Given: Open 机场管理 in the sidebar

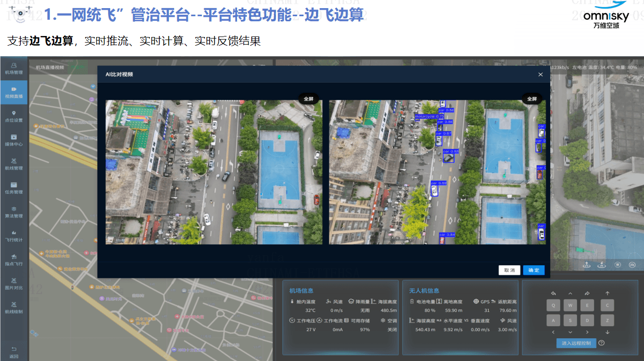Looking at the screenshot, I should pyautogui.click(x=14, y=68).
